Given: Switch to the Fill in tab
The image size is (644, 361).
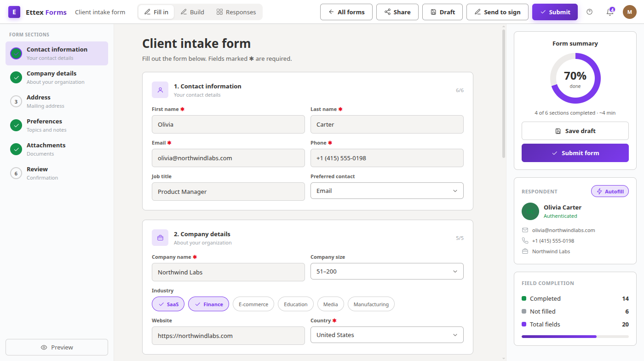Looking at the screenshot, I should coord(156,12).
